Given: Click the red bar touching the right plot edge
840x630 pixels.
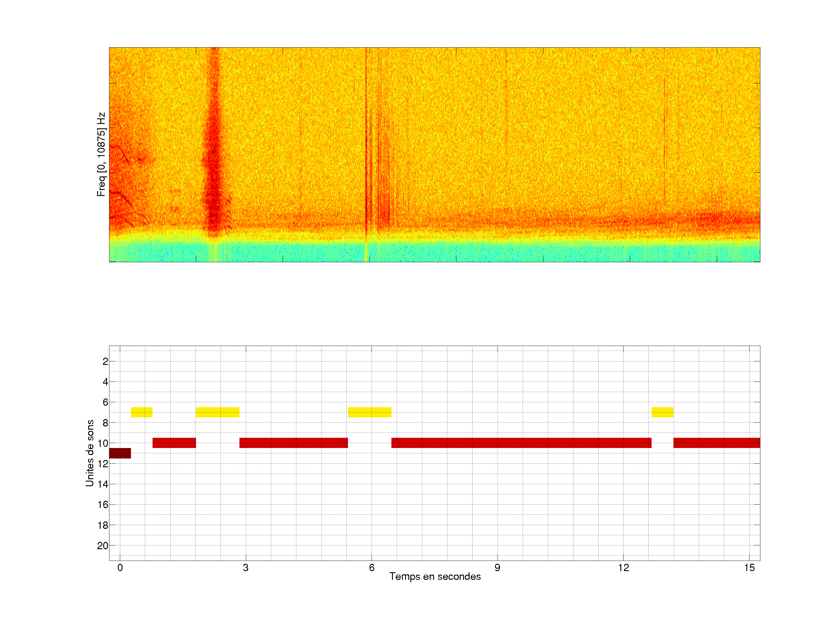Looking at the screenshot, I should point(717,443).
